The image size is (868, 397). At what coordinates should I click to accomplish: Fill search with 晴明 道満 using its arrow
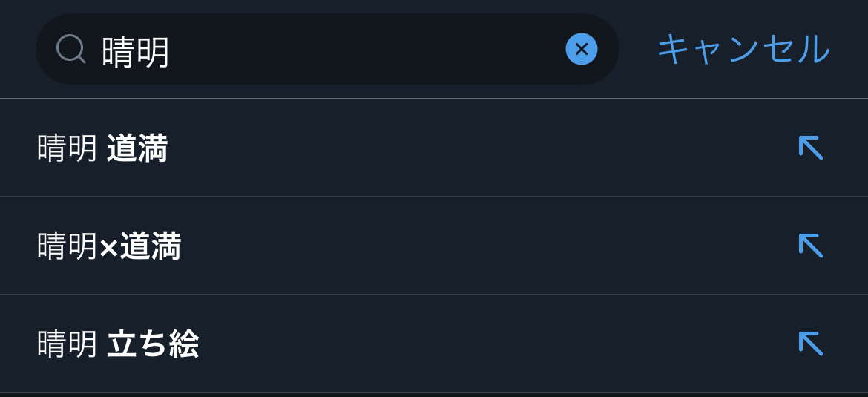(810, 148)
